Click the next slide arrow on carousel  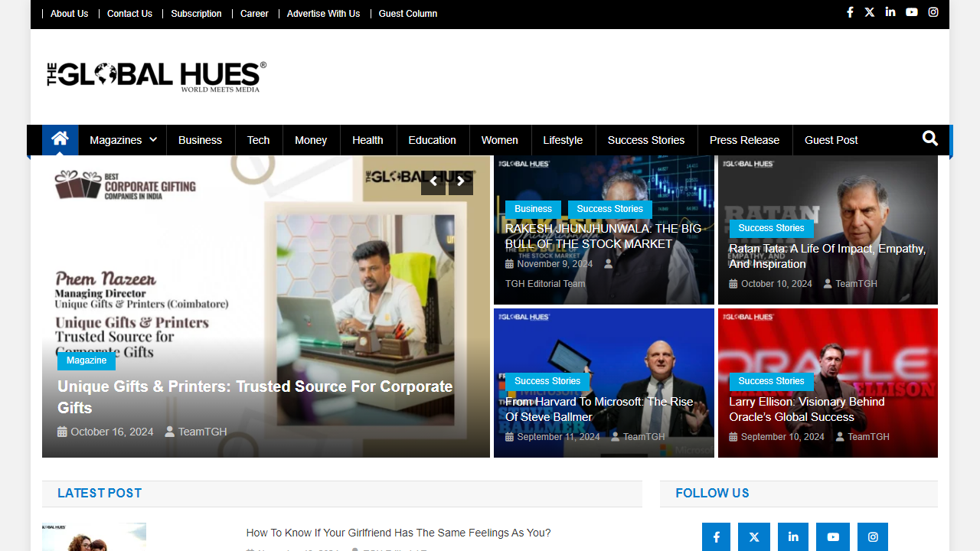[x=460, y=181]
